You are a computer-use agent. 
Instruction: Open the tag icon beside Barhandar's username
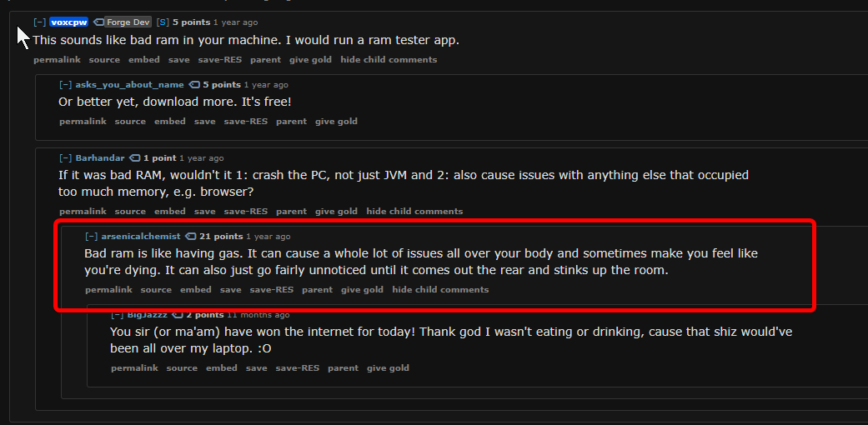(x=135, y=158)
